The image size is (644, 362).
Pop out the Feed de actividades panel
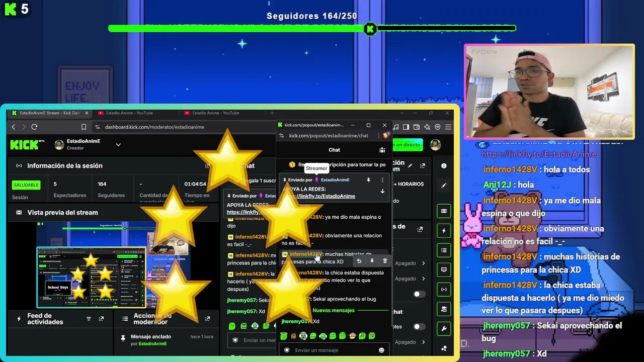(101, 319)
